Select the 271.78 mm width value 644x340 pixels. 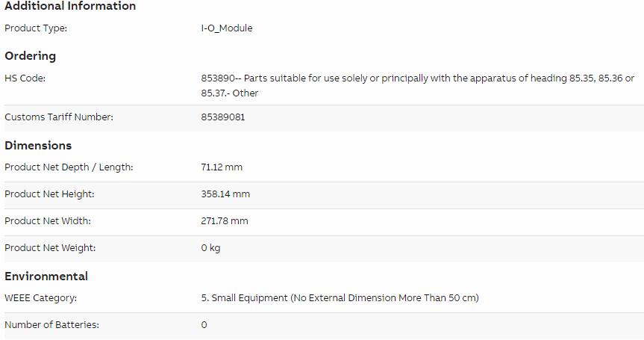pos(225,220)
